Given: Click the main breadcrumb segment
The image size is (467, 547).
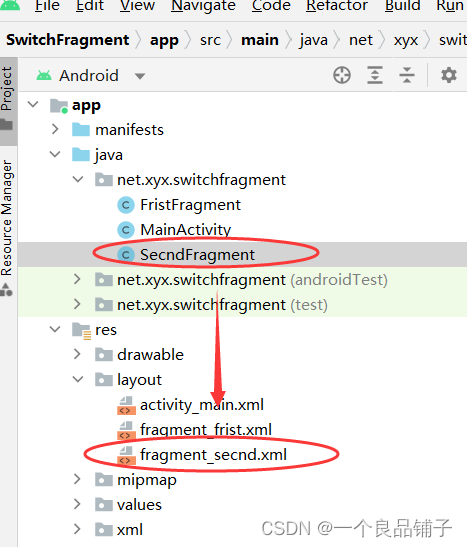Looking at the screenshot, I should 260,40.
